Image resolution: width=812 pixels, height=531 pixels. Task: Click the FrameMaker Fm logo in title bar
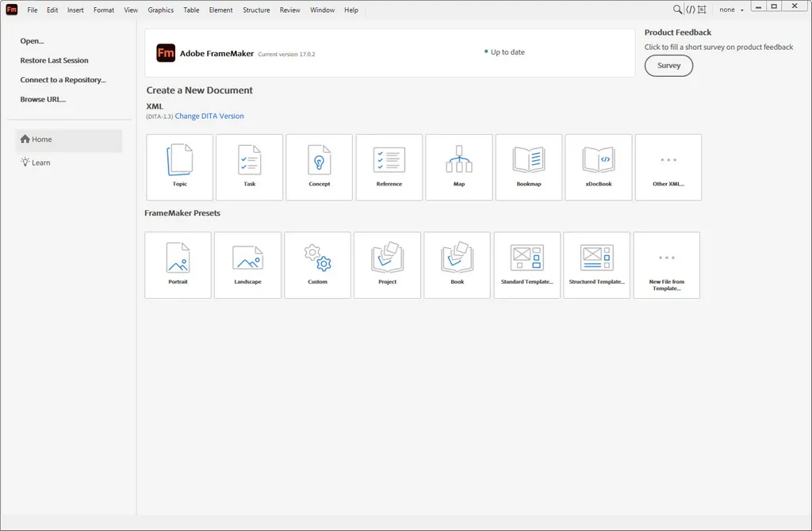[x=11, y=10]
